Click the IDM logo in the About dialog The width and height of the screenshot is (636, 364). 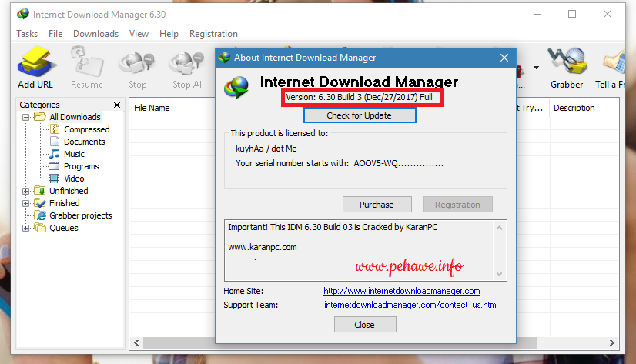[x=236, y=88]
